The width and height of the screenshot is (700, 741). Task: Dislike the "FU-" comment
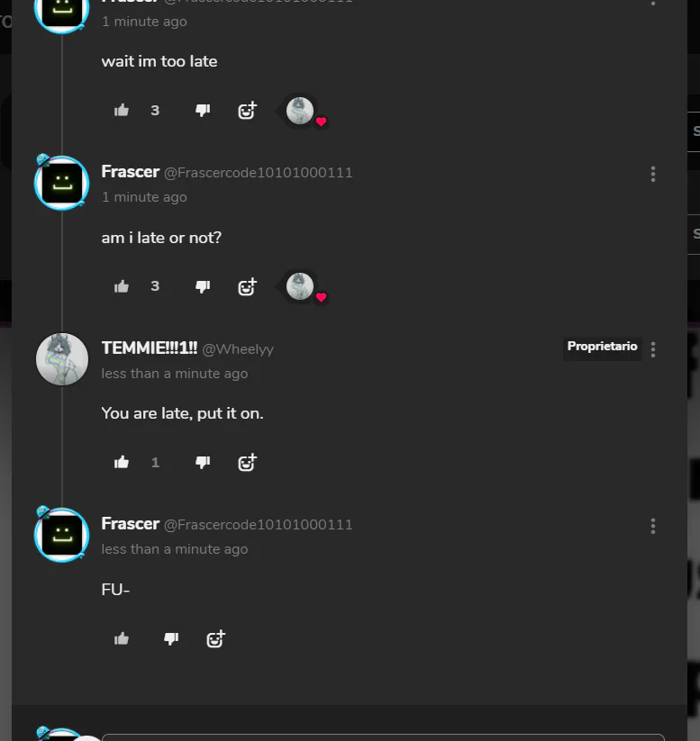[x=171, y=639]
